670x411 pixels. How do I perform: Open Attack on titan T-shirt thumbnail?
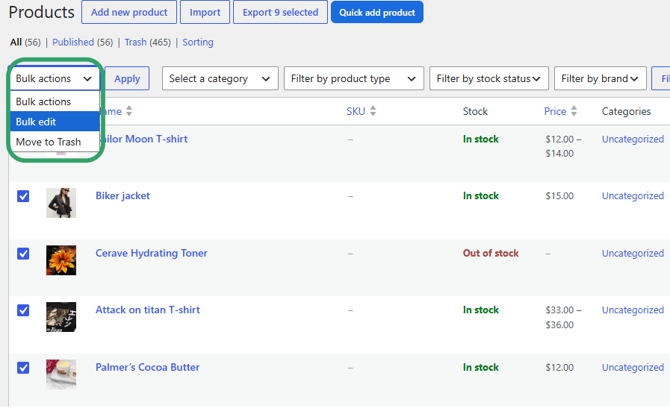click(x=61, y=317)
